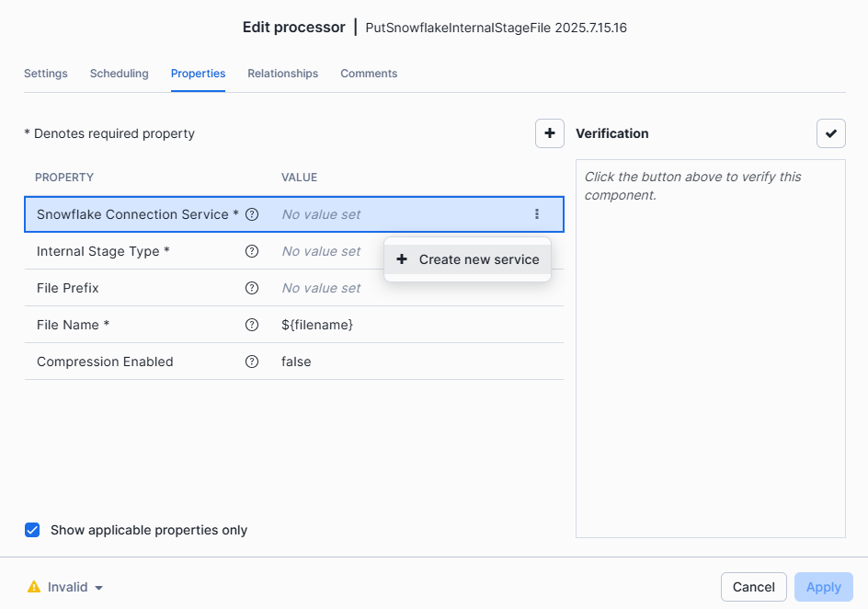
Task: Show help for Compression Enabled property
Action: tap(252, 362)
